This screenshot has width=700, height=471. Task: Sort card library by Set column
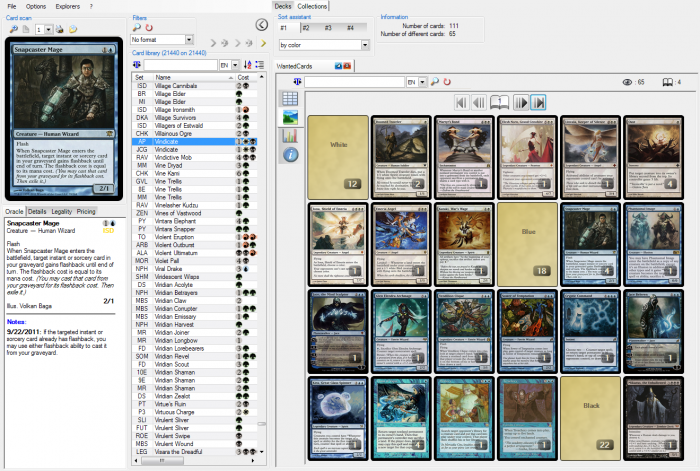point(141,77)
